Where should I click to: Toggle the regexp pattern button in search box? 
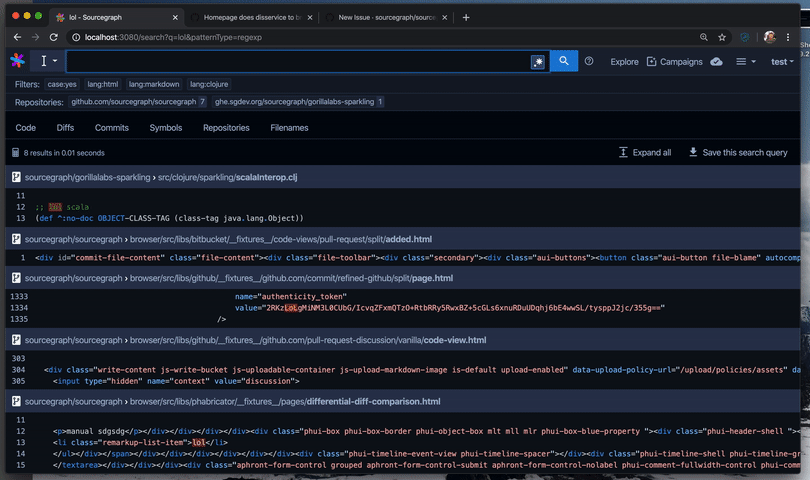pos(538,62)
